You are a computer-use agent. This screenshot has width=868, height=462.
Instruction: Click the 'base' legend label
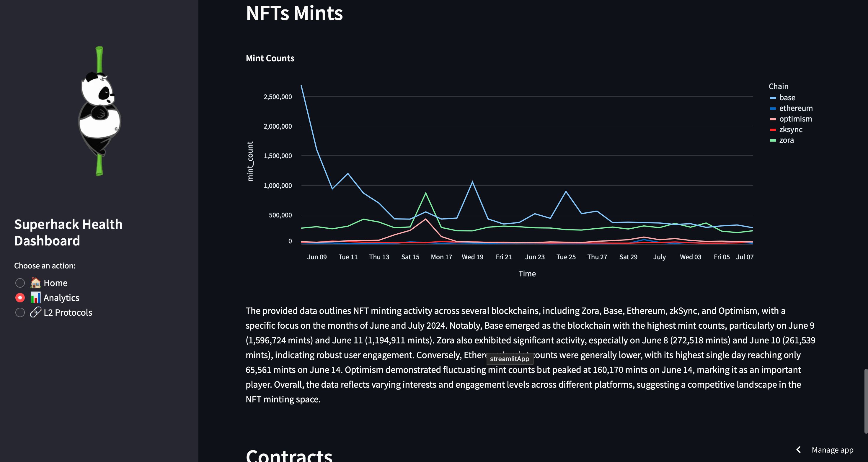787,98
